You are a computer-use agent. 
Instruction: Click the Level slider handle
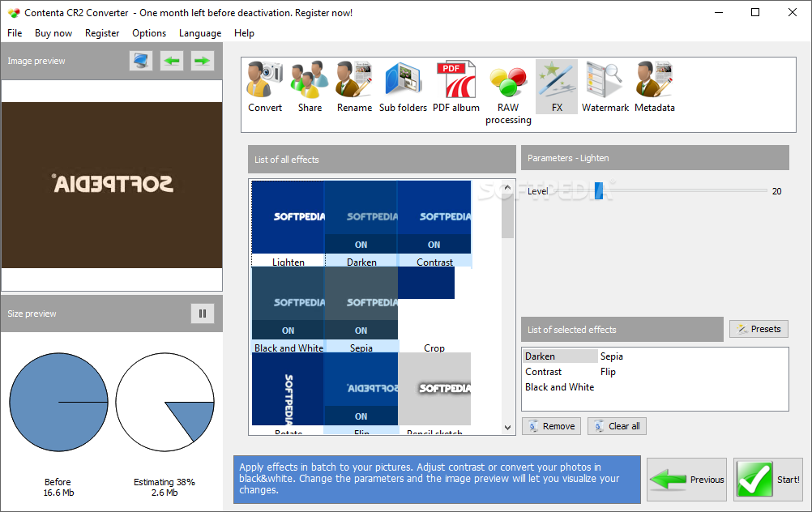pyautogui.click(x=599, y=191)
